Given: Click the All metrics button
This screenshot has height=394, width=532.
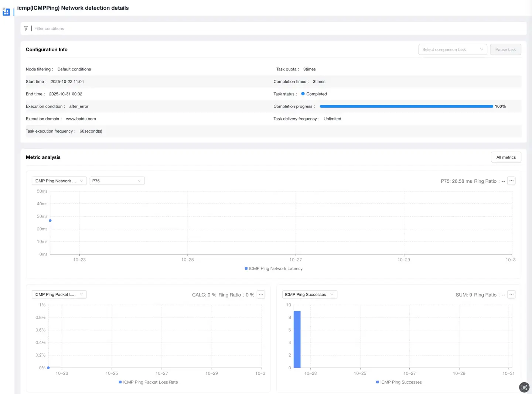Looking at the screenshot, I should click(506, 157).
